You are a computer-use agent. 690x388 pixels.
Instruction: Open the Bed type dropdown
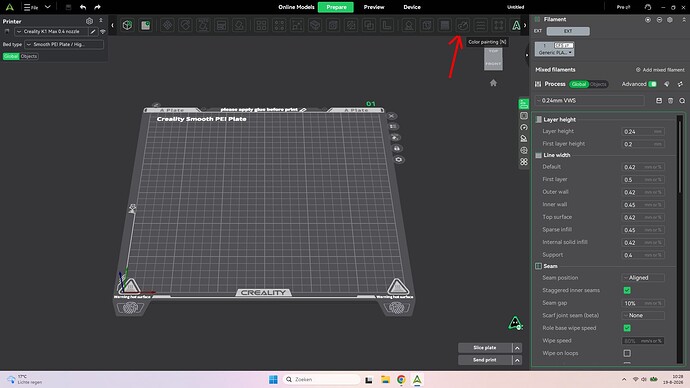[x=64, y=44]
